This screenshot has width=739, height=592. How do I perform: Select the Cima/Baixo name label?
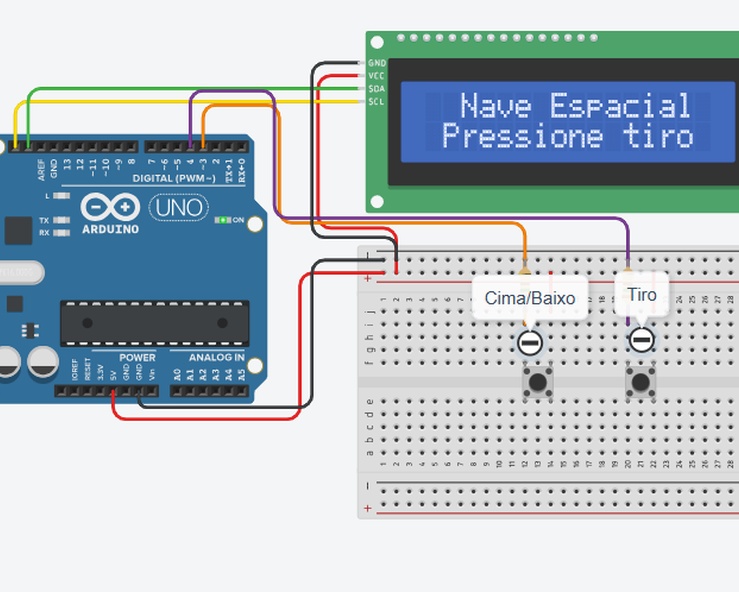coord(530,298)
